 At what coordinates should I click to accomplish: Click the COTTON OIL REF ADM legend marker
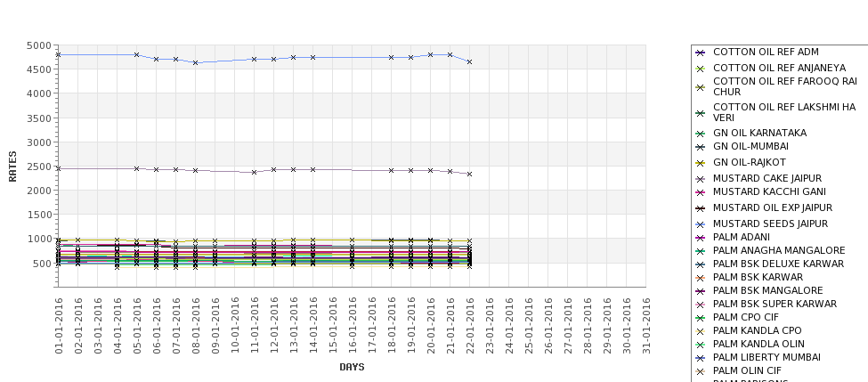[x=701, y=53]
